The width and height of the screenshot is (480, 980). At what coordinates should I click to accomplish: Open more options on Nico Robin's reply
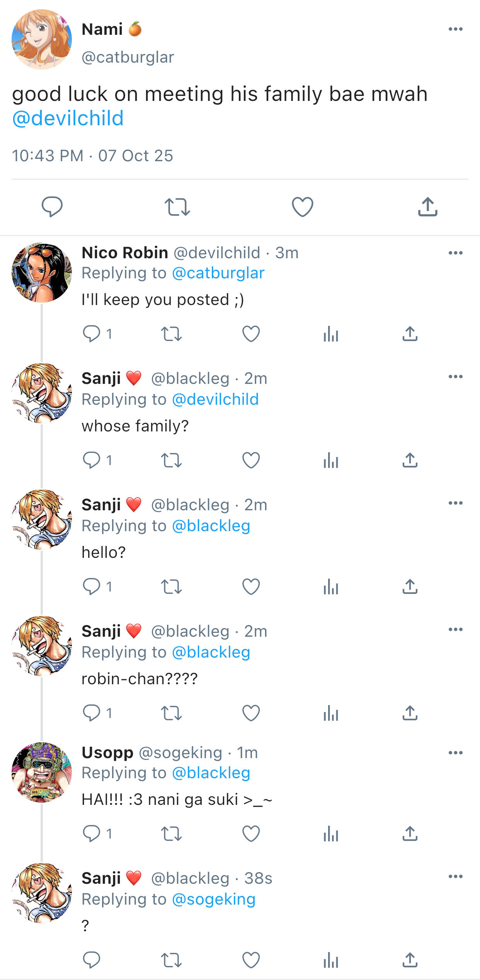click(455, 253)
